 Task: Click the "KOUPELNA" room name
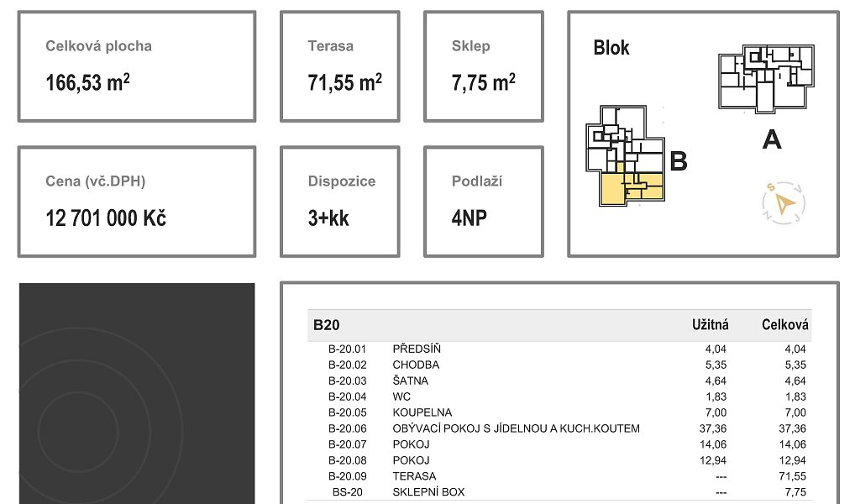422,412
